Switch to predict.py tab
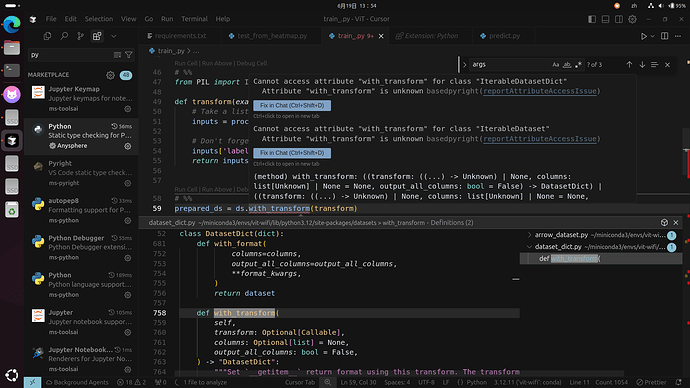690x388 pixels. pyautogui.click(x=503, y=36)
